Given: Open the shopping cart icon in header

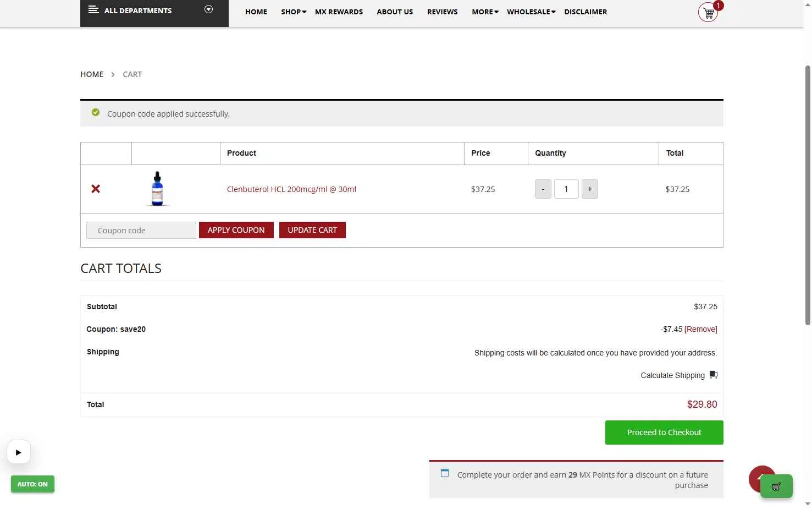Looking at the screenshot, I should click(708, 13).
